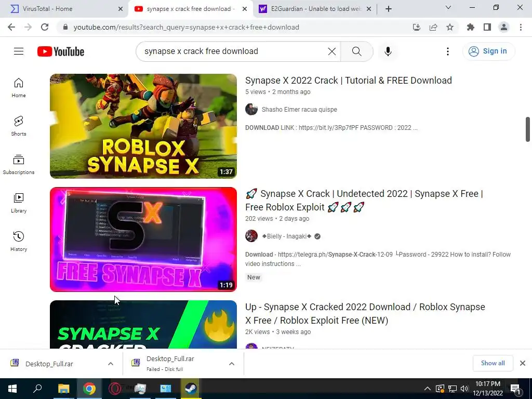
Task: Open Shorts in the sidebar
Action: pyautogui.click(x=19, y=126)
